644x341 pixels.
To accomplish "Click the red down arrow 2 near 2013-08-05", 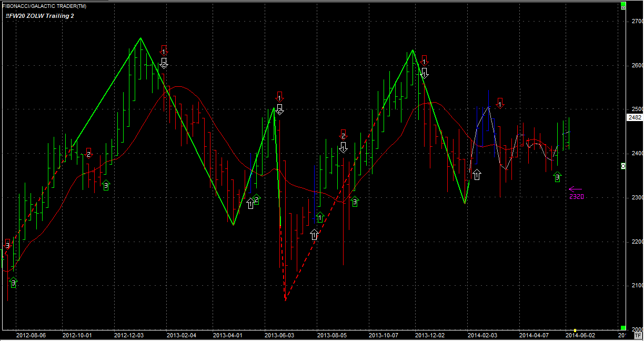I will pyautogui.click(x=343, y=135).
